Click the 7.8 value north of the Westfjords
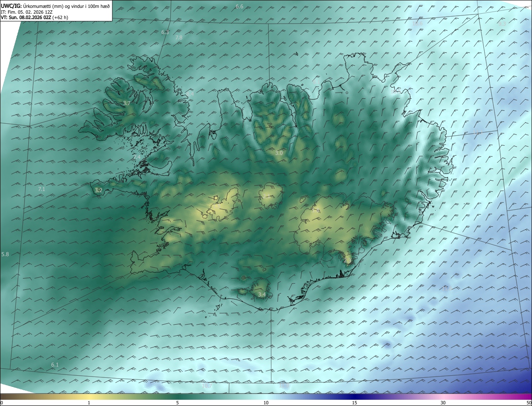 pyautogui.click(x=179, y=38)
